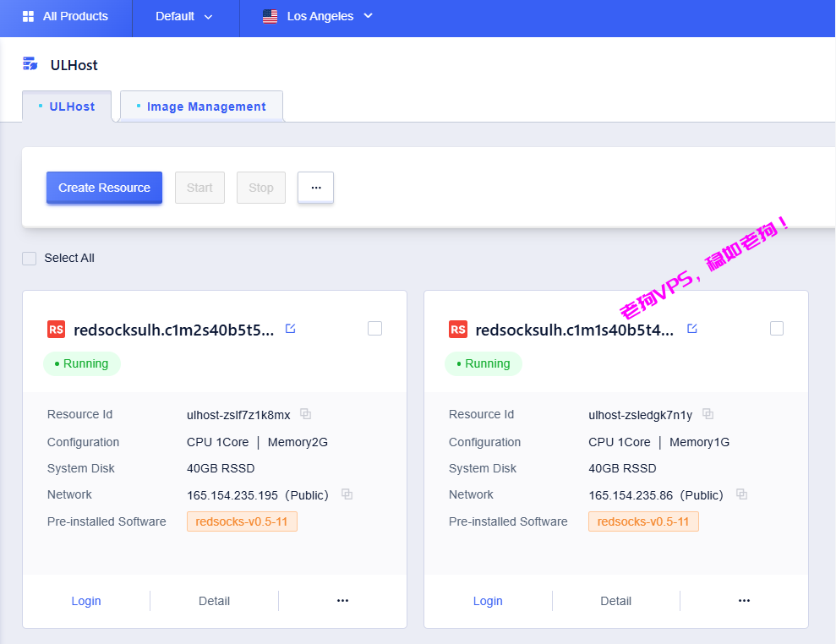This screenshot has height=644, width=836.
Task: Click the ULHost product icon in header
Action: click(30, 64)
